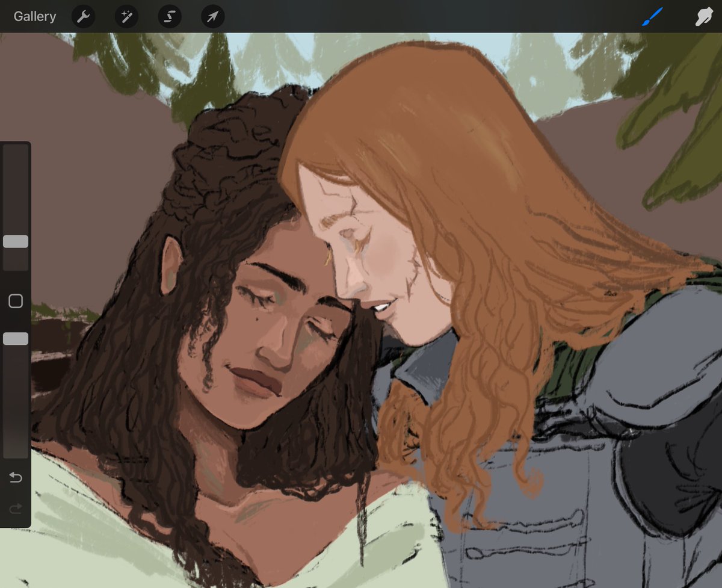This screenshot has width=722, height=588.
Task: Return to the Gallery
Action: tap(35, 16)
